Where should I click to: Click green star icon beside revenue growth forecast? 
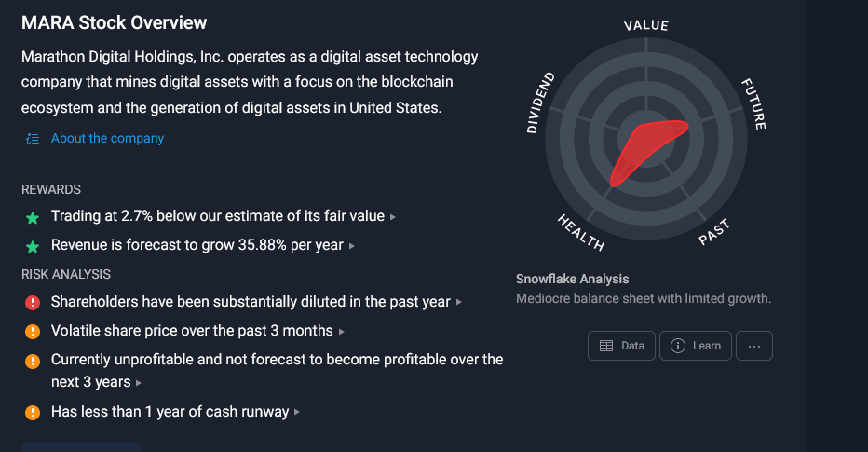[33, 246]
